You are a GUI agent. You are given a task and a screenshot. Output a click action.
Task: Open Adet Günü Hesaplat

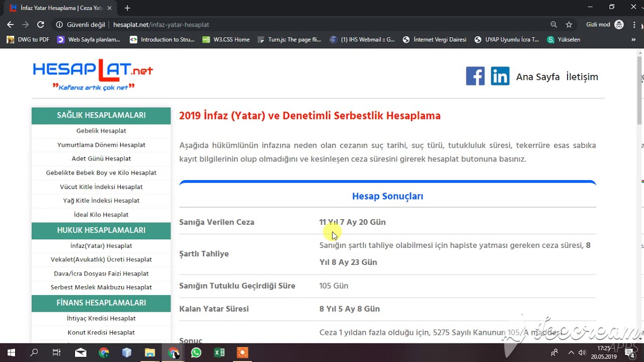coord(101,158)
